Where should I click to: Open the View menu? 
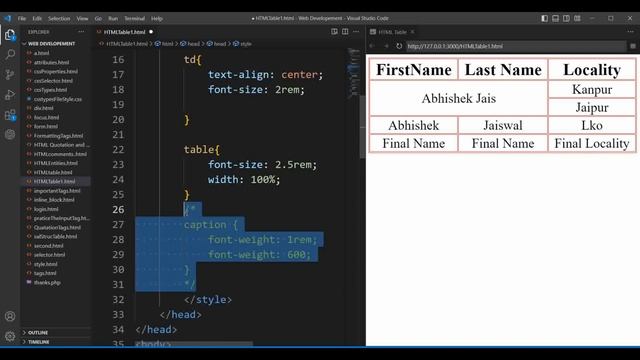pyautogui.click(x=82, y=18)
